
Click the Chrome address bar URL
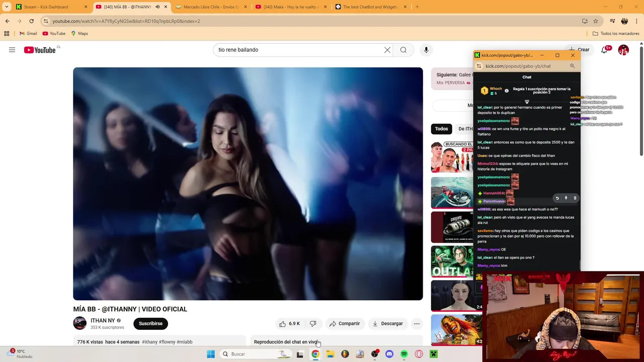click(126, 21)
